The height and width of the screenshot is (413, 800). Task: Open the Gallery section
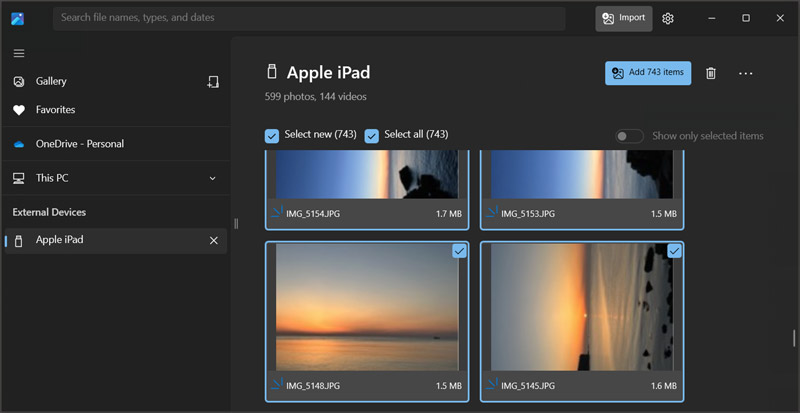tap(51, 81)
